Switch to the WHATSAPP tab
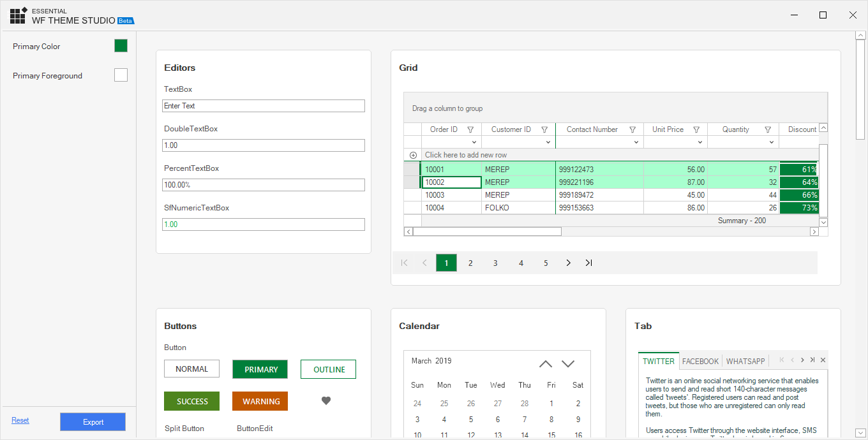 [745, 361]
